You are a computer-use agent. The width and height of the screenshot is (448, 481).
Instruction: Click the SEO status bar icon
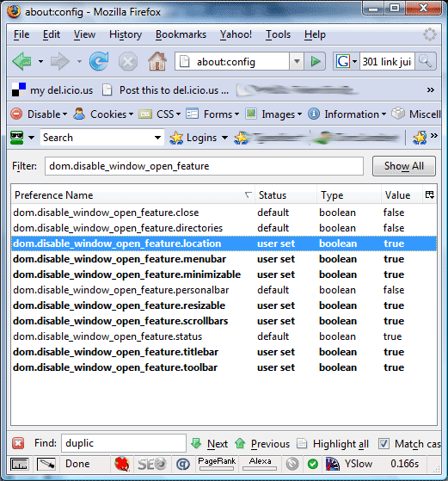tap(152, 464)
